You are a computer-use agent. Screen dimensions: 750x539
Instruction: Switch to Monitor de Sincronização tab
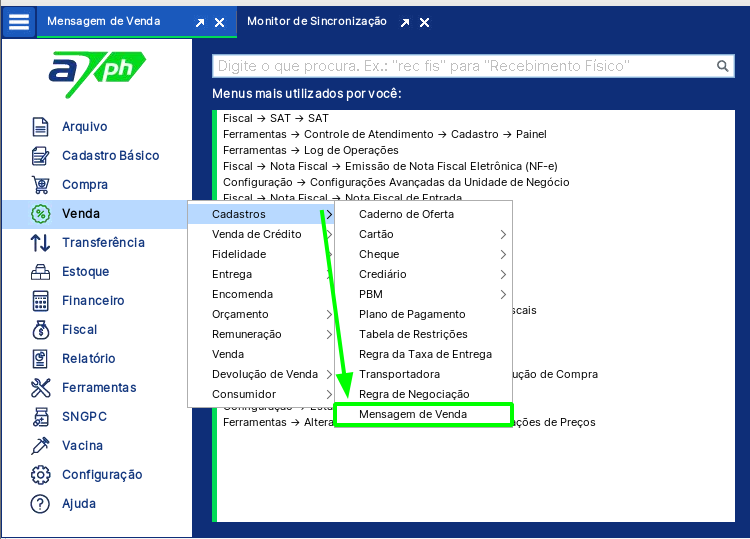(315, 21)
